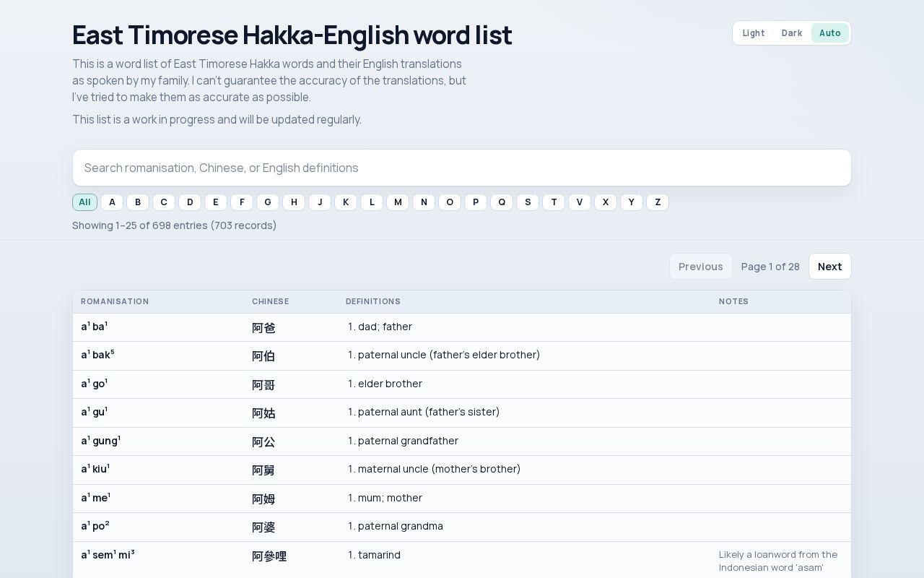
Task: Select the Auto theme option
Action: tap(830, 33)
